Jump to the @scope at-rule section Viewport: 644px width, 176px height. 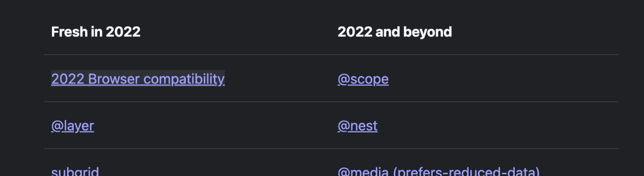363,79
